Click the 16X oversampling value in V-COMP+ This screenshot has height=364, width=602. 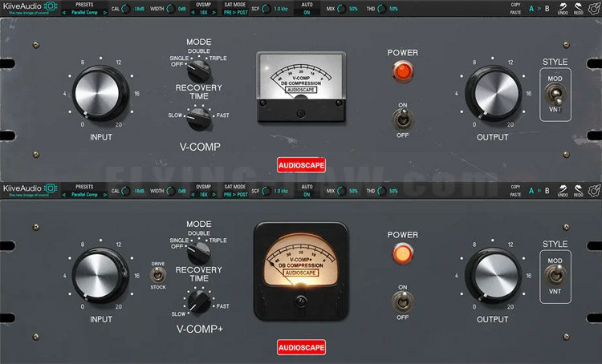coord(204,195)
